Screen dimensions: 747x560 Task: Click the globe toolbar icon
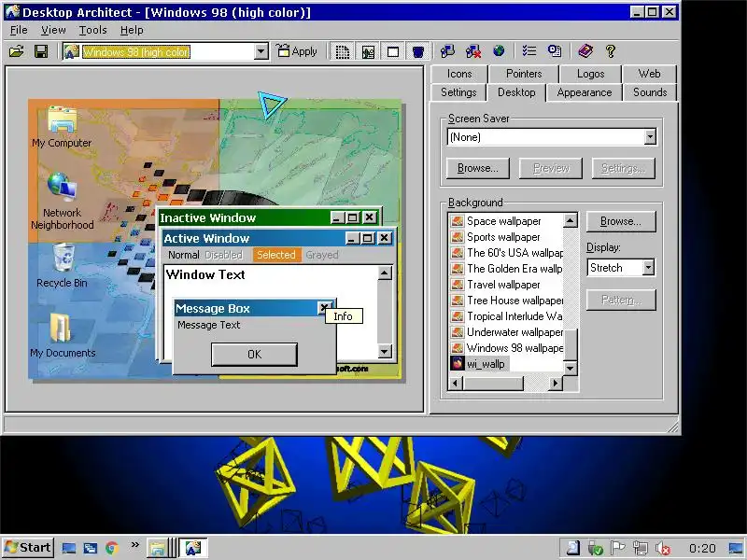499,51
